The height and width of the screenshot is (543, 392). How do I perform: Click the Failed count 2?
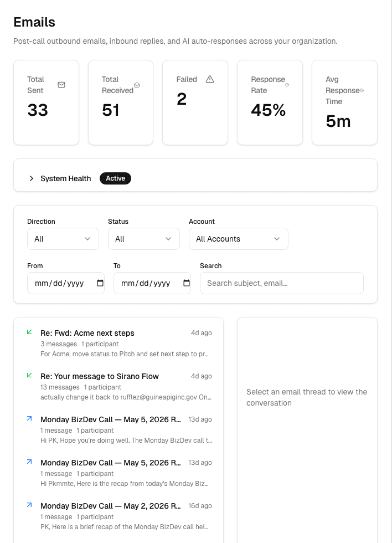point(182,99)
